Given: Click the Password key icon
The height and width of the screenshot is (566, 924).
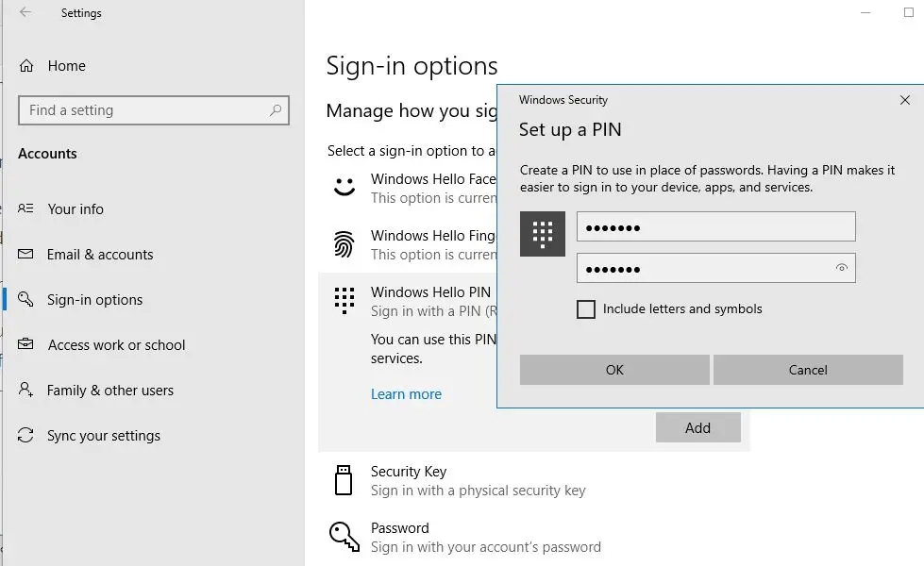Looking at the screenshot, I should tap(344, 537).
